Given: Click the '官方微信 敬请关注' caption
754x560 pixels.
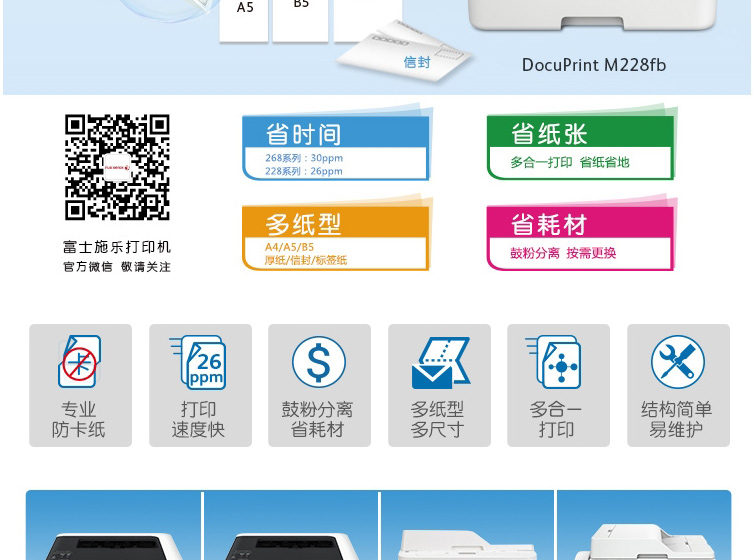Looking at the screenshot, I should point(117,267).
